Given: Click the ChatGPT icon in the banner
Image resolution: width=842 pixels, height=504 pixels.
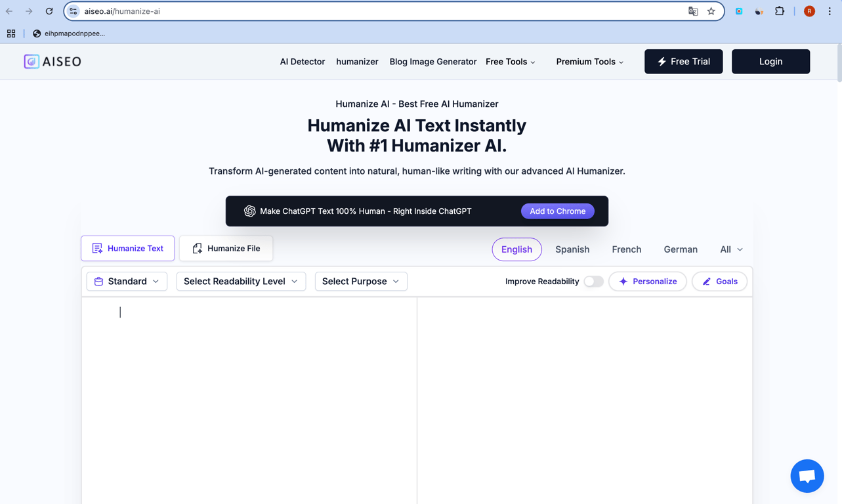Looking at the screenshot, I should [x=250, y=211].
